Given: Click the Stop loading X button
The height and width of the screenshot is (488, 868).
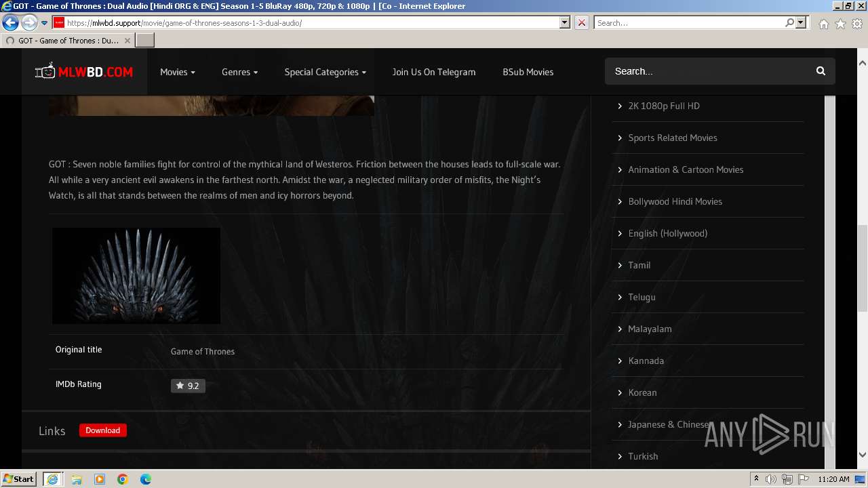Looking at the screenshot, I should tap(582, 22).
